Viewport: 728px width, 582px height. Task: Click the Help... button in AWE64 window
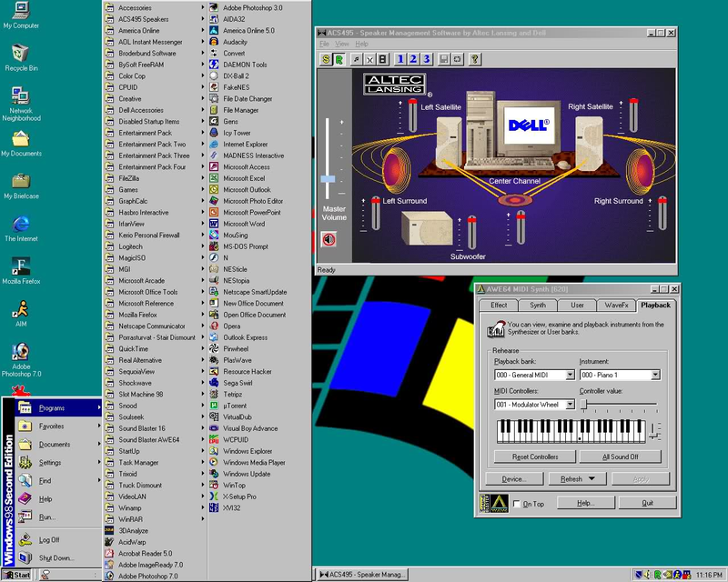coord(586,503)
